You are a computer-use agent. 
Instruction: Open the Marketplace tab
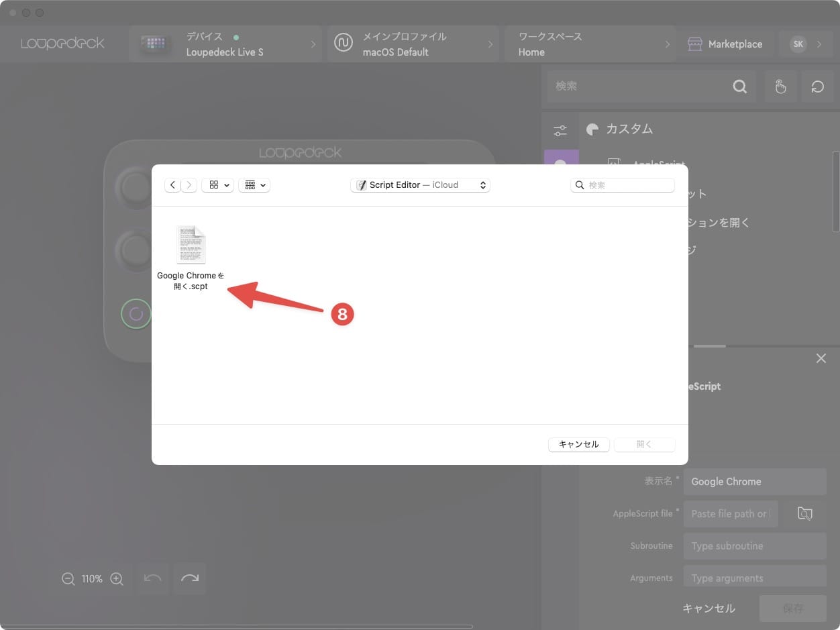[x=725, y=44]
